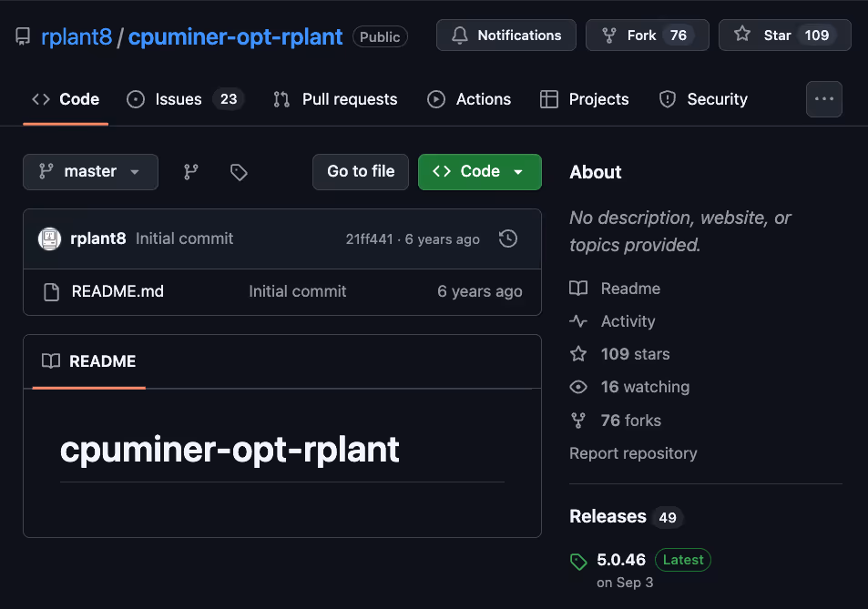The image size is (868, 609).
Task: View commit history clock icon
Action: (507, 239)
